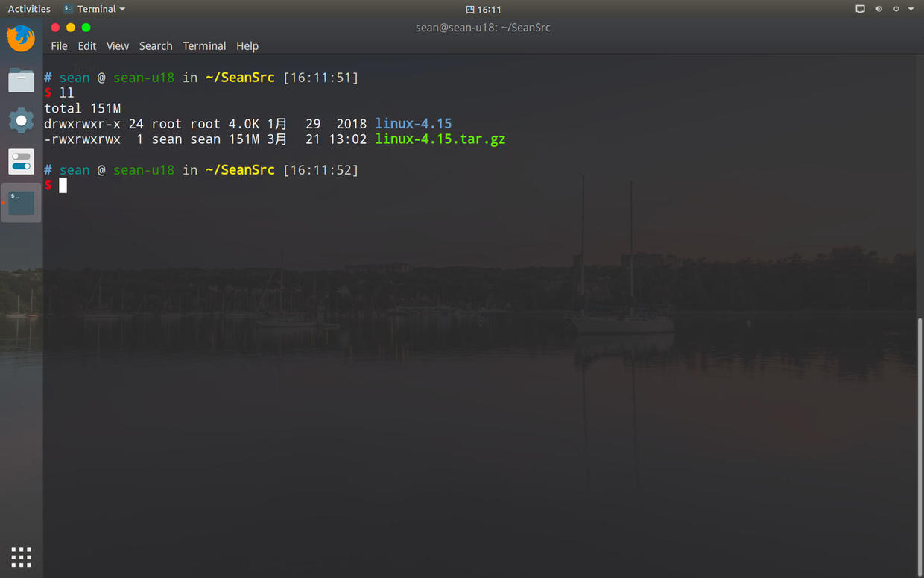Select the Terminal icon in the dock
The image size is (924, 578).
(x=21, y=202)
